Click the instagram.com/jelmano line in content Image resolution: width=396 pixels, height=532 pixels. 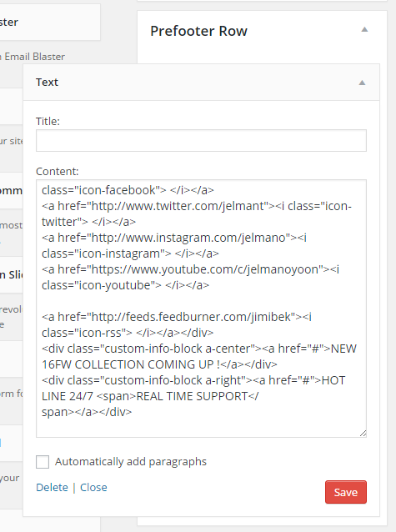coord(174,238)
